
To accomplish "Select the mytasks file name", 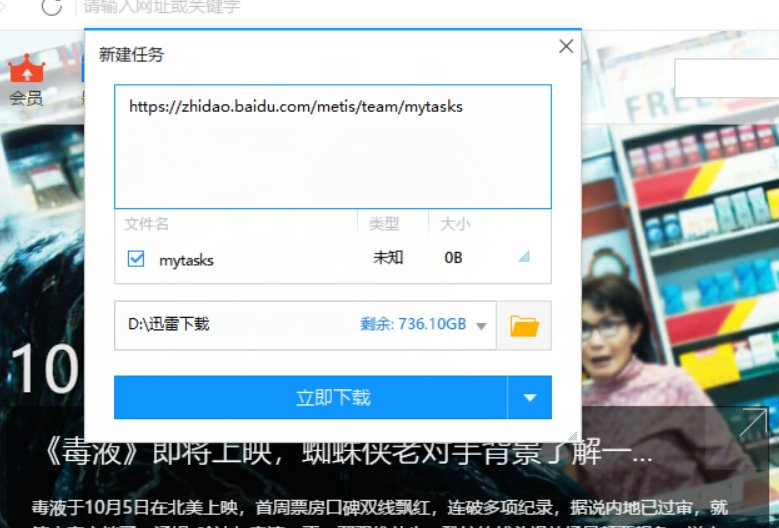I will tap(186, 260).
